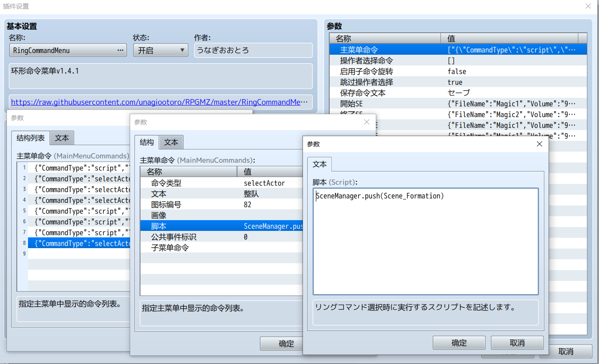Cancel script dialog with 取消
Viewport: 599px width, 364px height.
click(517, 343)
